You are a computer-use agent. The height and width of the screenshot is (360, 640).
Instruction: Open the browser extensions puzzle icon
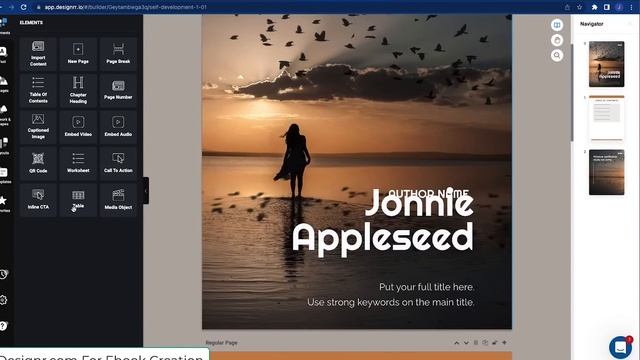tap(595, 7)
